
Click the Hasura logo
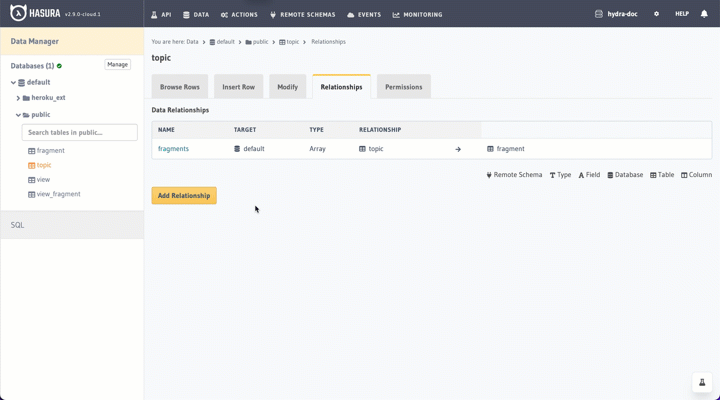coord(35,13)
